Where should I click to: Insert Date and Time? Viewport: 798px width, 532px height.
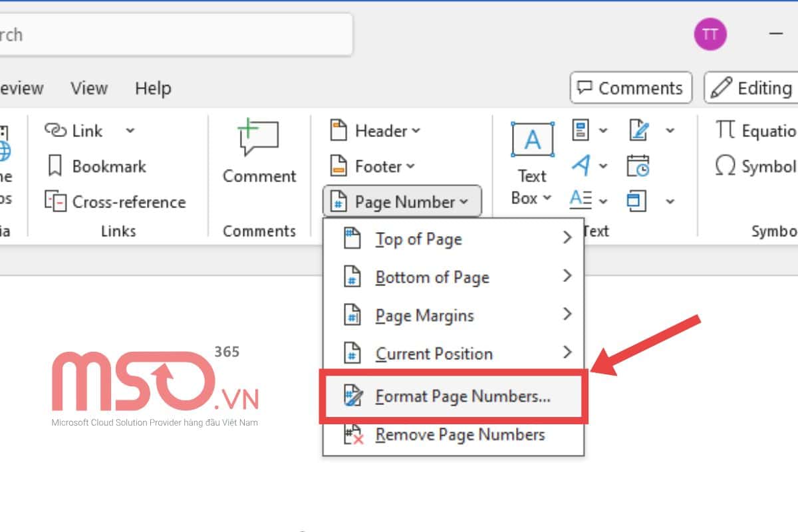tap(638, 166)
